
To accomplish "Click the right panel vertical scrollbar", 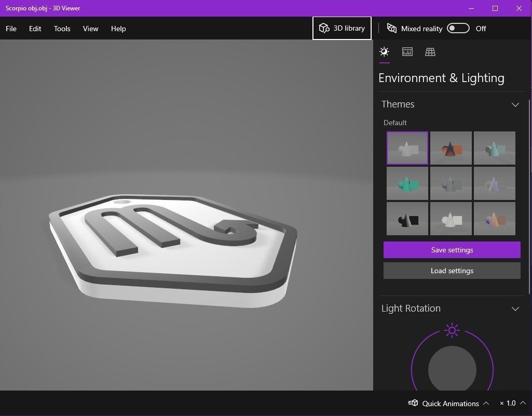I will (529, 197).
